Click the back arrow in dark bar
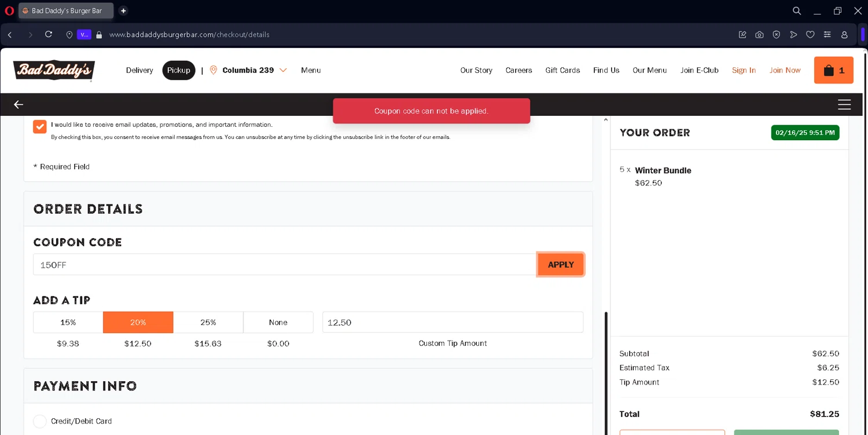Image resolution: width=868 pixels, height=435 pixels. tap(19, 104)
